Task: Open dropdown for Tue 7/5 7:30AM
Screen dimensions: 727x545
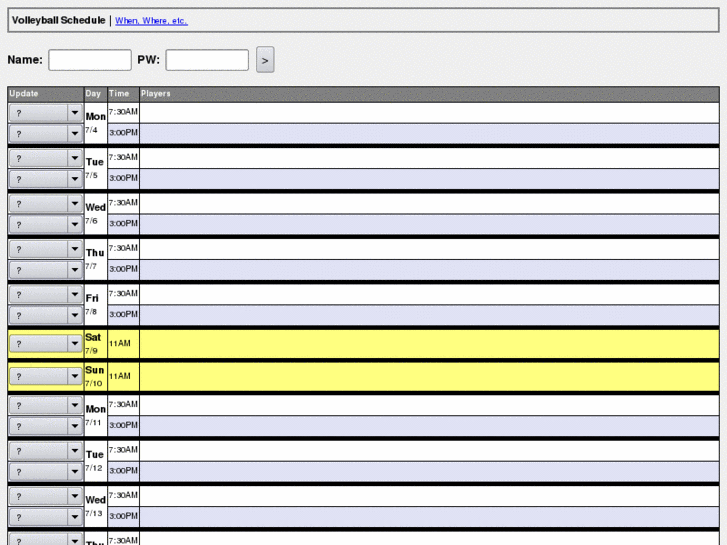Action: pos(45,158)
